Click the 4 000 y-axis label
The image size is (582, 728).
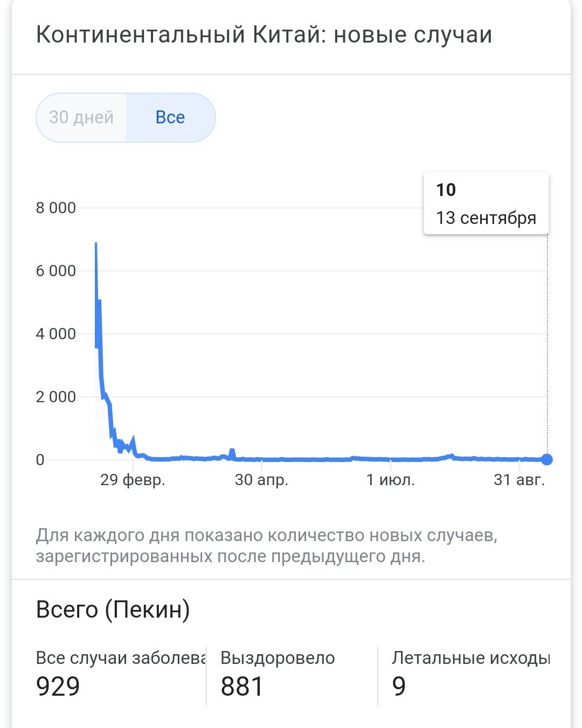[56, 334]
